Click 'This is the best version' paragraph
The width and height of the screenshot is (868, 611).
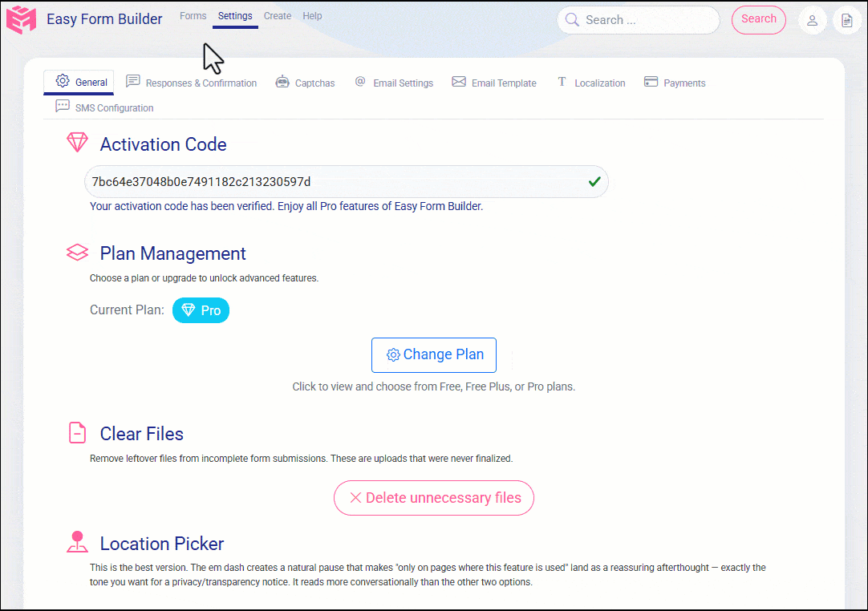tap(428, 574)
